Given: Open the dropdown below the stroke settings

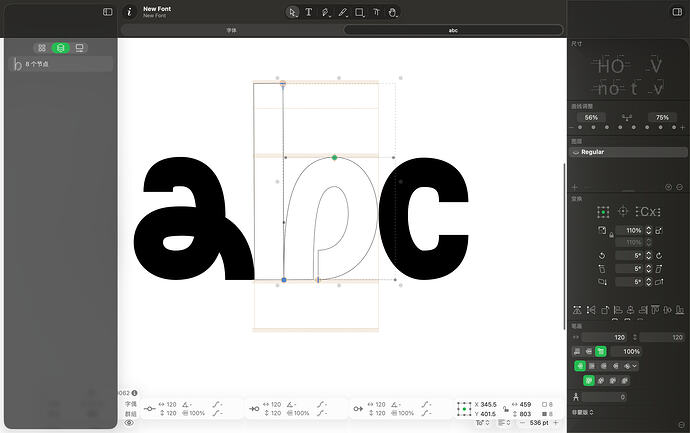Looking at the screenshot, I should click(583, 412).
